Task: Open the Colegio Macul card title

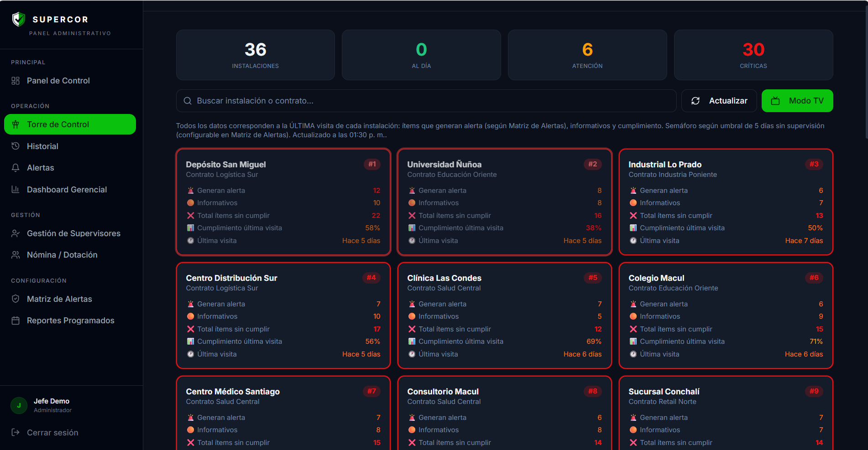Action: (656, 278)
